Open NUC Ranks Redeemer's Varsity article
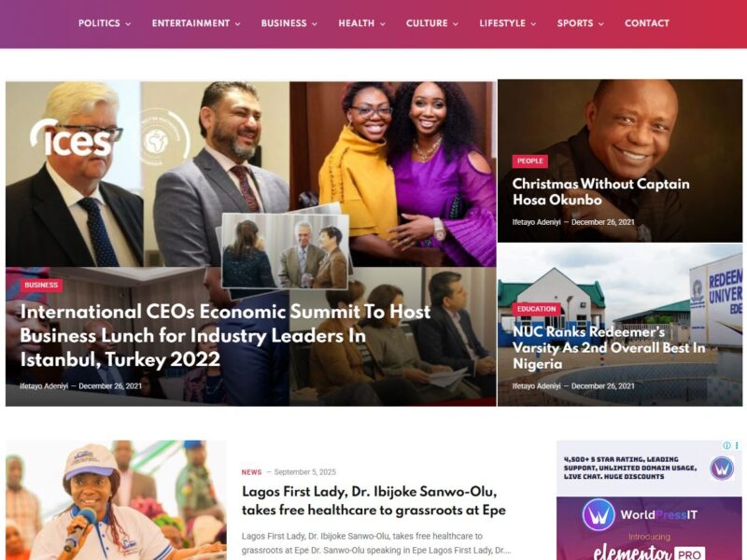Screen dimensions: 747x560 pyautogui.click(x=609, y=347)
